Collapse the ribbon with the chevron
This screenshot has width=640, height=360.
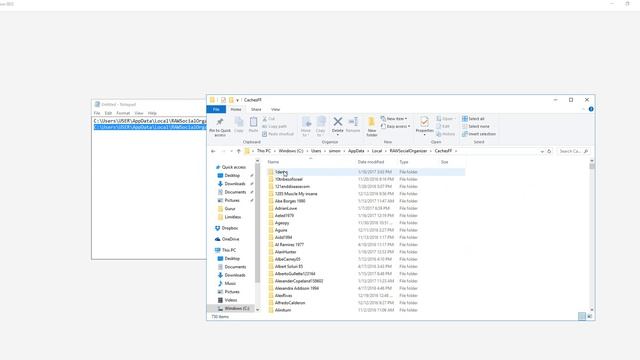(x=583, y=109)
